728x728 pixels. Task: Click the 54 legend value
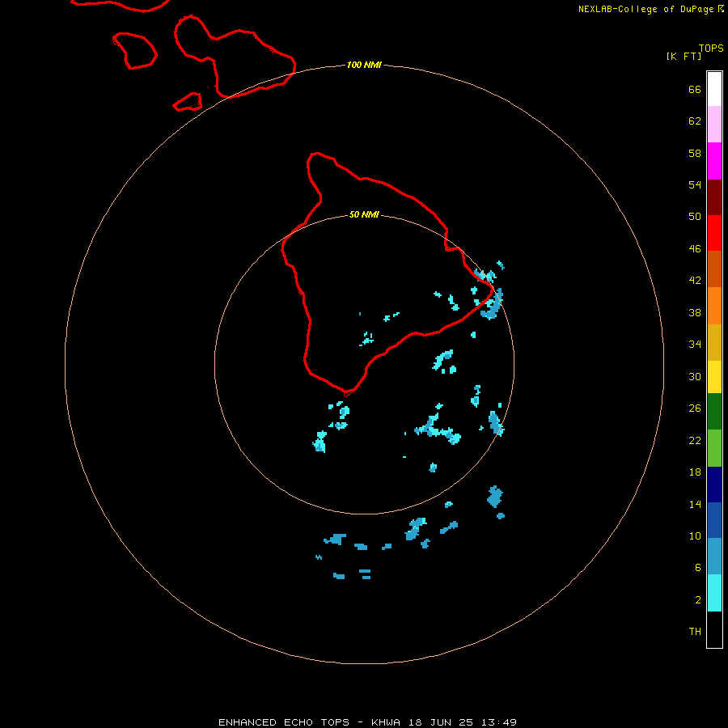(695, 184)
